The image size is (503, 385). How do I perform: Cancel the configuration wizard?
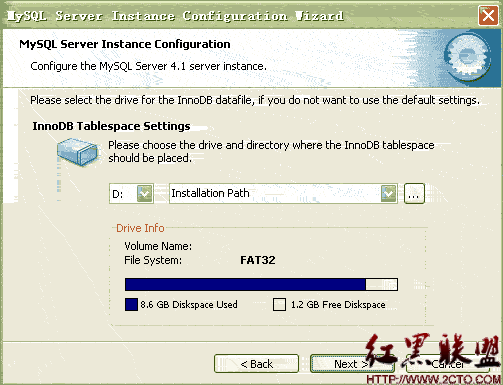point(448,364)
